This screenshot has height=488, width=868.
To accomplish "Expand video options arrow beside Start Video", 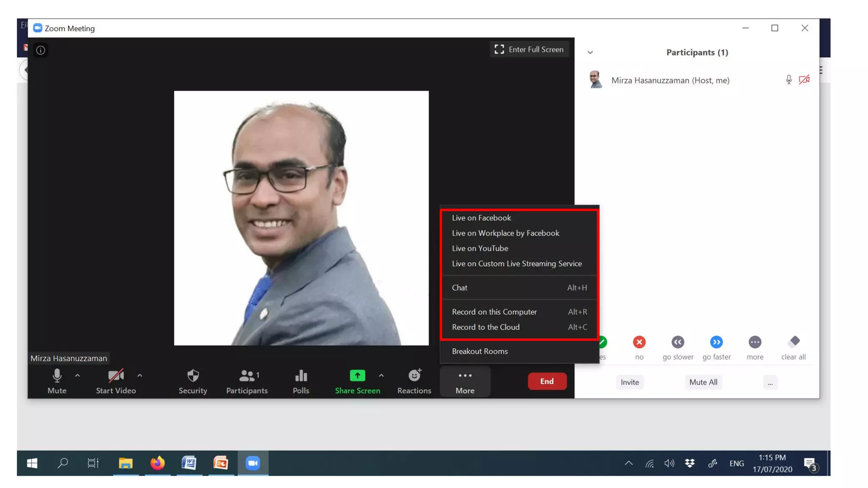I will (x=140, y=375).
